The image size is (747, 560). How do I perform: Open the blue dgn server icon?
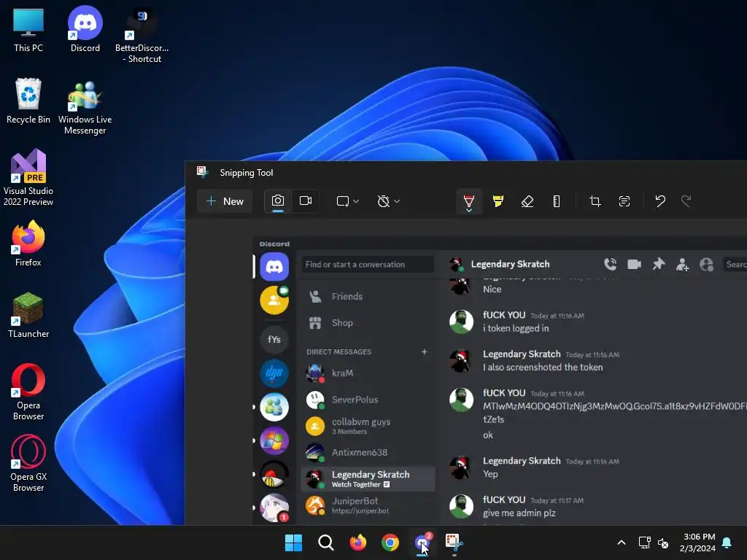pyautogui.click(x=274, y=373)
